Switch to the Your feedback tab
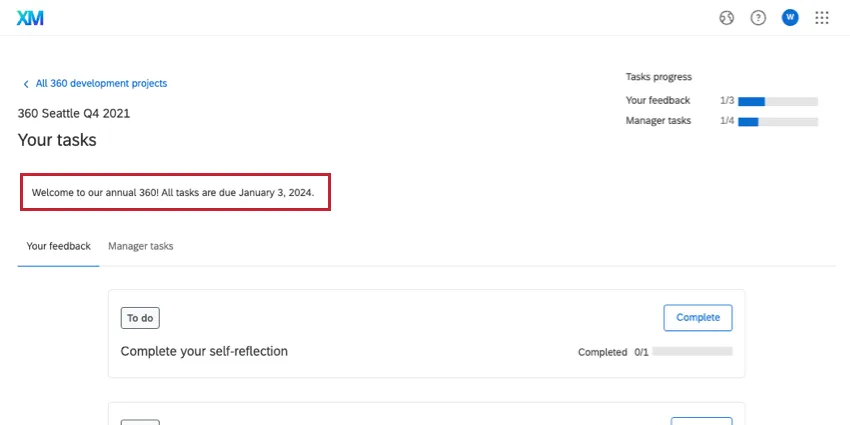 pos(58,246)
